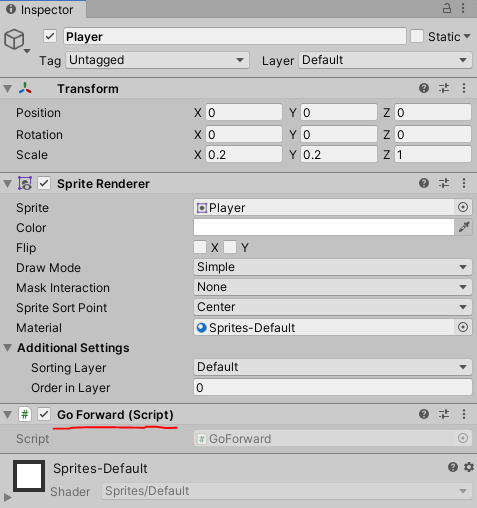Click the Order in Layer field
Image resolution: width=477 pixels, height=508 pixels.
click(x=333, y=387)
